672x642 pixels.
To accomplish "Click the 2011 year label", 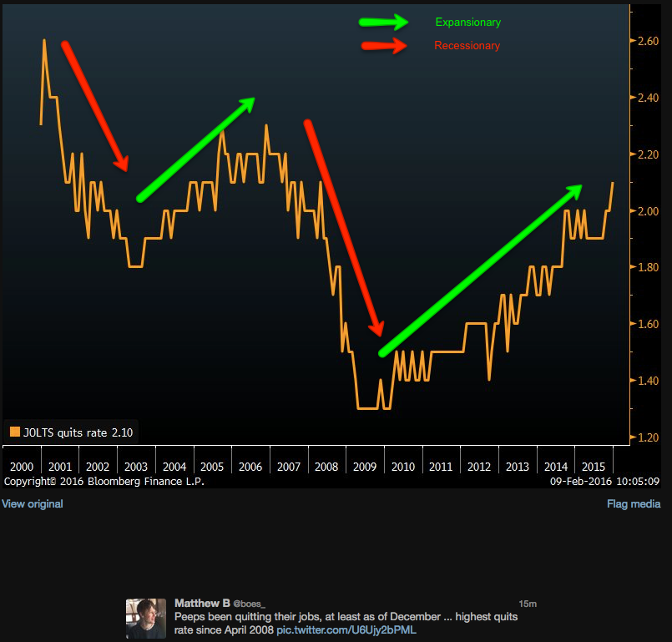I will pos(441,467).
